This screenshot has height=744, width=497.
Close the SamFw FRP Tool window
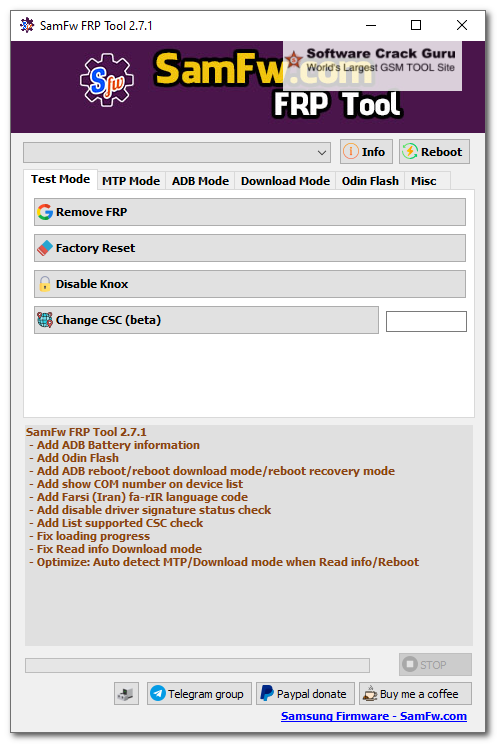tap(462, 25)
